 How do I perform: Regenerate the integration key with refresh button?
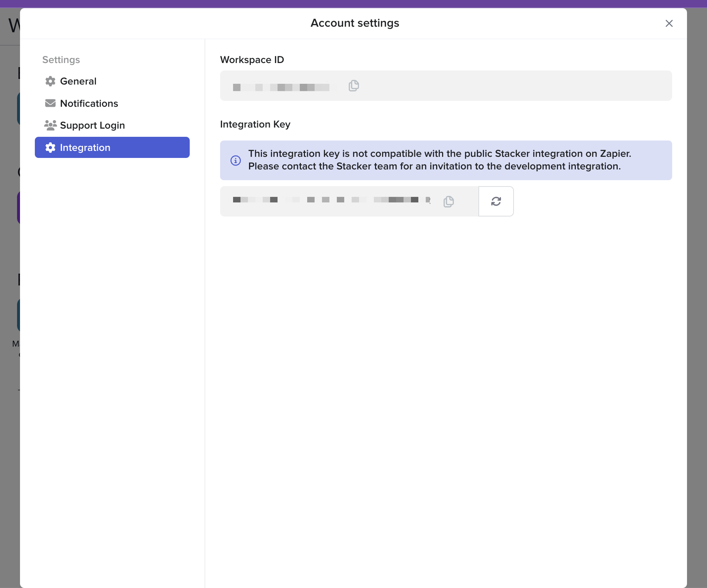496,201
